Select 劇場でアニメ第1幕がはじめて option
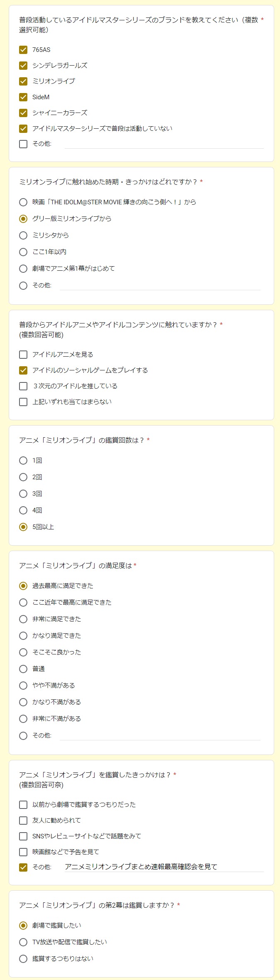This screenshot has height=980, width=280. tap(23, 269)
